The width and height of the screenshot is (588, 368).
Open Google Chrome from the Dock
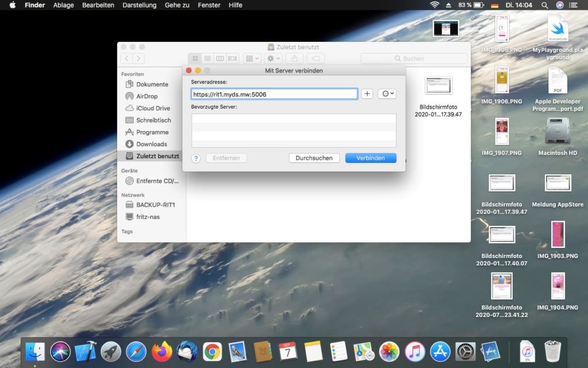212,352
